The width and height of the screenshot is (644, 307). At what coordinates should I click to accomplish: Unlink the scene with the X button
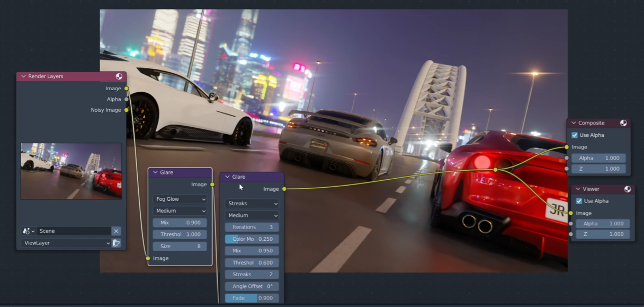(x=117, y=231)
